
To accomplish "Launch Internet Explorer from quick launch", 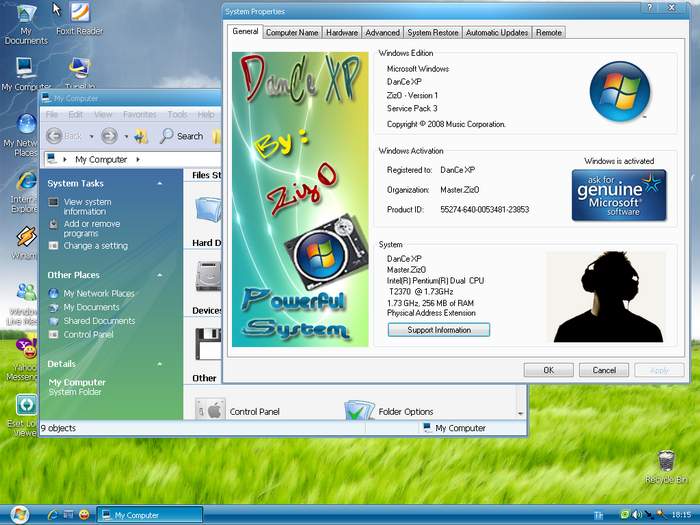I will 53,515.
